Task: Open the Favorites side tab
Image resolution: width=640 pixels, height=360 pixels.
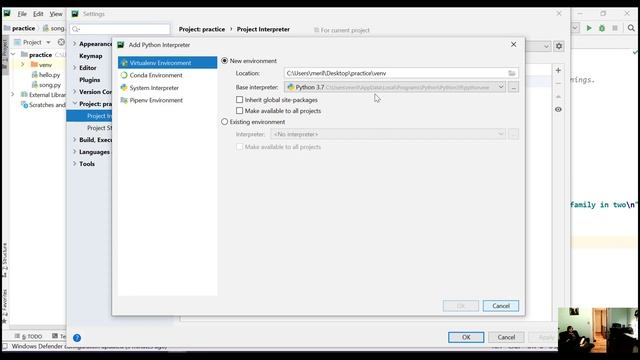Action: click(x=5, y=306)
